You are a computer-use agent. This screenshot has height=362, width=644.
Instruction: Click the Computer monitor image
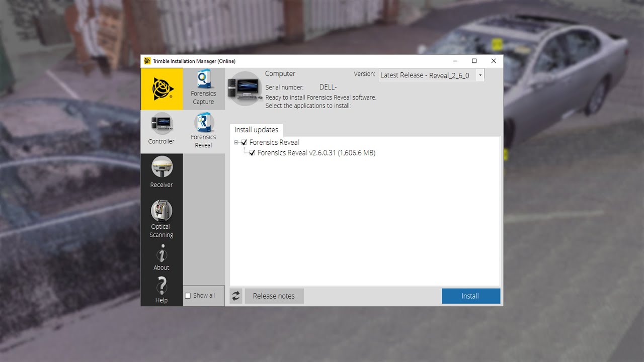tap(245, 88)
